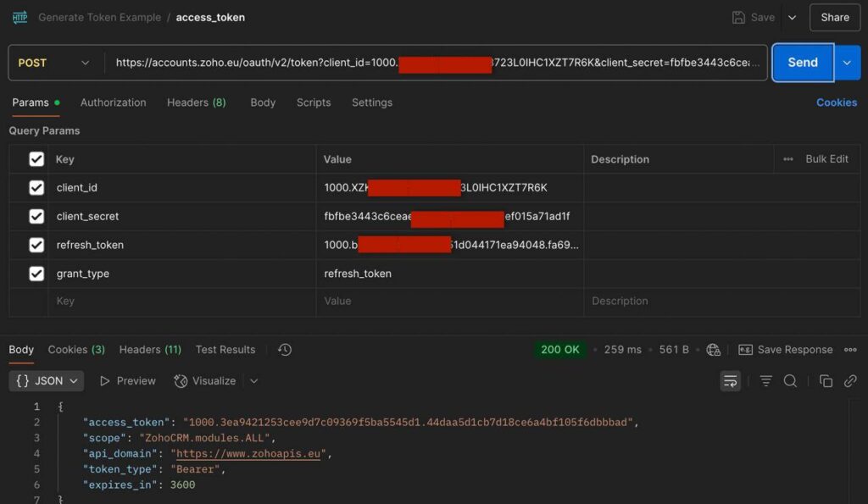Click the client_secret value cell
This screenshot has width=868, height=504.
pos(449,216)
